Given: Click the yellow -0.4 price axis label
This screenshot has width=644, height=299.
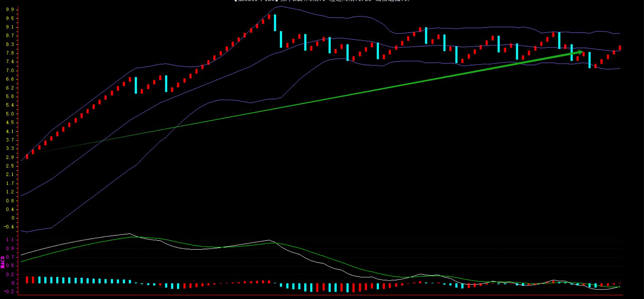Looking at the screenshot, I should [10, 227].
